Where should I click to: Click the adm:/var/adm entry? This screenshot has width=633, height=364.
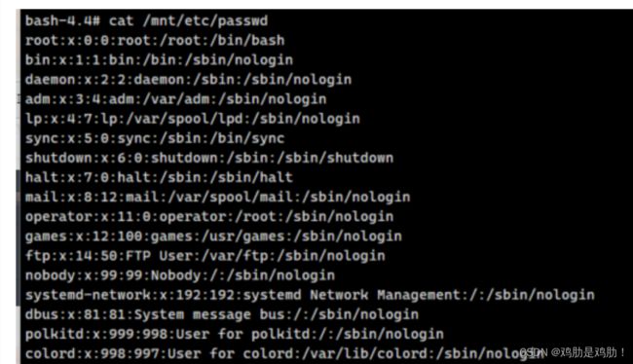point(175,99)
